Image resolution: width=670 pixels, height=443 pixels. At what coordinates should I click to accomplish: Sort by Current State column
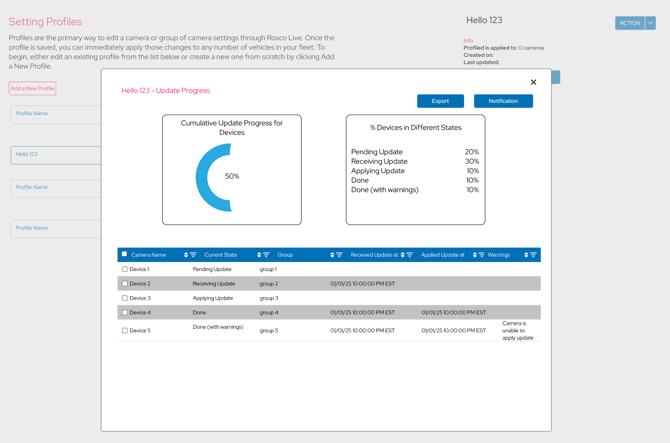coord(259,255)
